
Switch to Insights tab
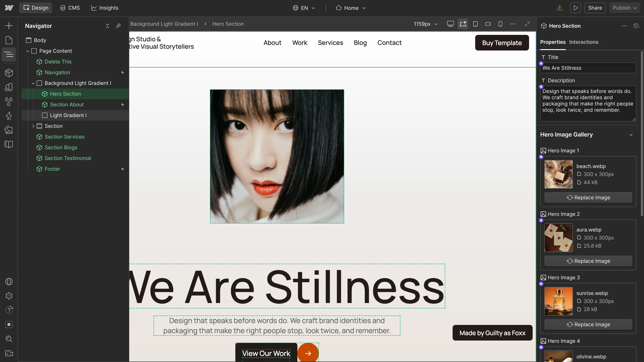(105, 8)
